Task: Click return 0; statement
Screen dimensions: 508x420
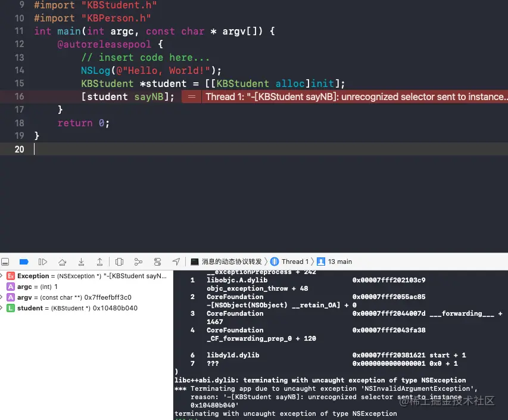Action: coord(83,123)
